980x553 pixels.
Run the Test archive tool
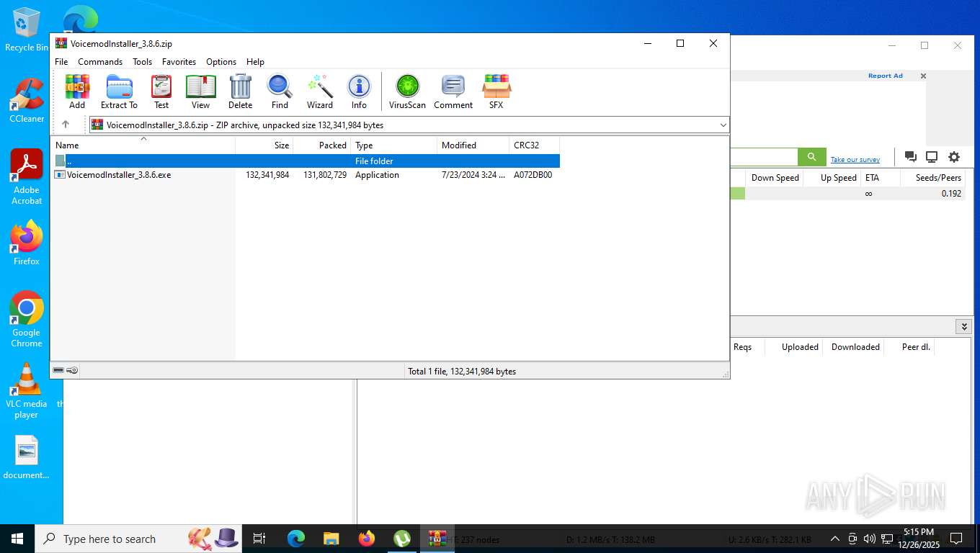[x=161, y=91]
